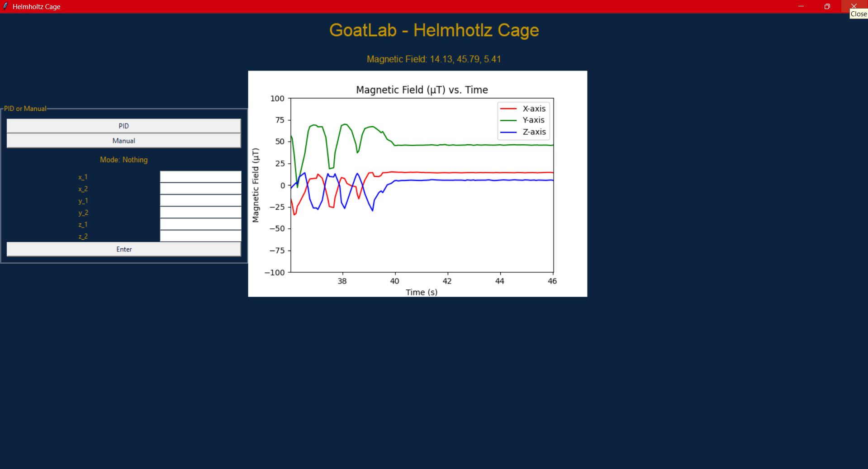Click the y_1 entry box
Viewport: 868px width, 469px height.
[200, 200]
